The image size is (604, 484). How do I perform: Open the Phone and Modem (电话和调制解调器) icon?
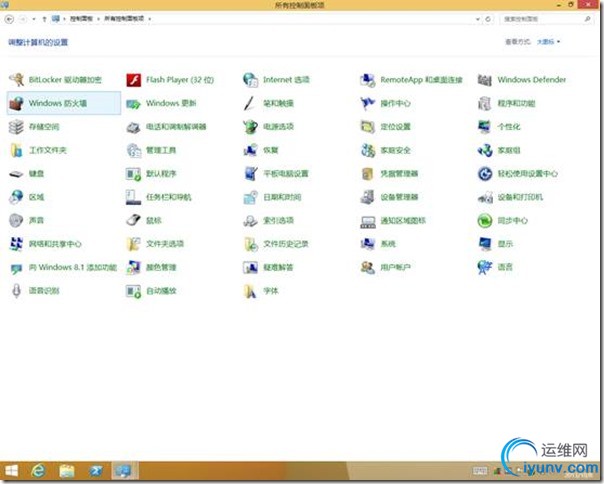tap(134, 127)
